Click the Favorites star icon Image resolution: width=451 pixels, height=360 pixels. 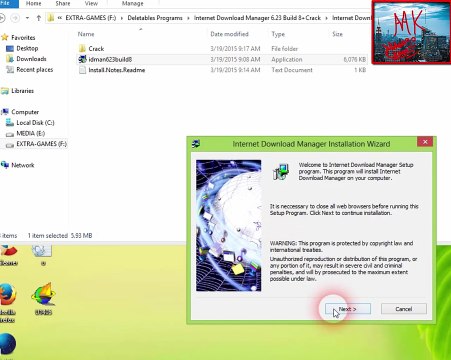coord(5,37)
